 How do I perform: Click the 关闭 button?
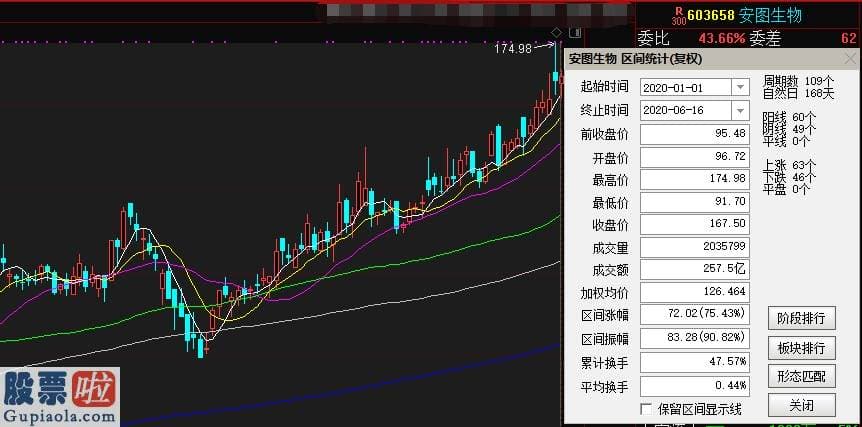point(802,406)
